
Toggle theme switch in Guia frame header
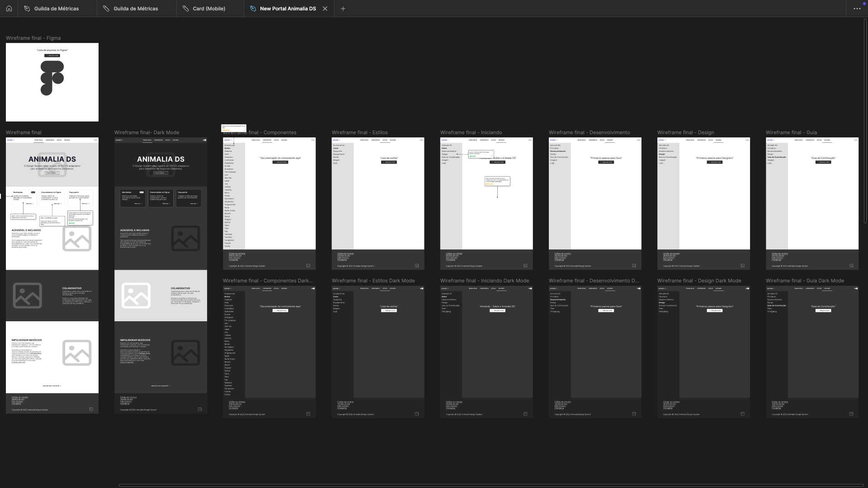(856, 140)
